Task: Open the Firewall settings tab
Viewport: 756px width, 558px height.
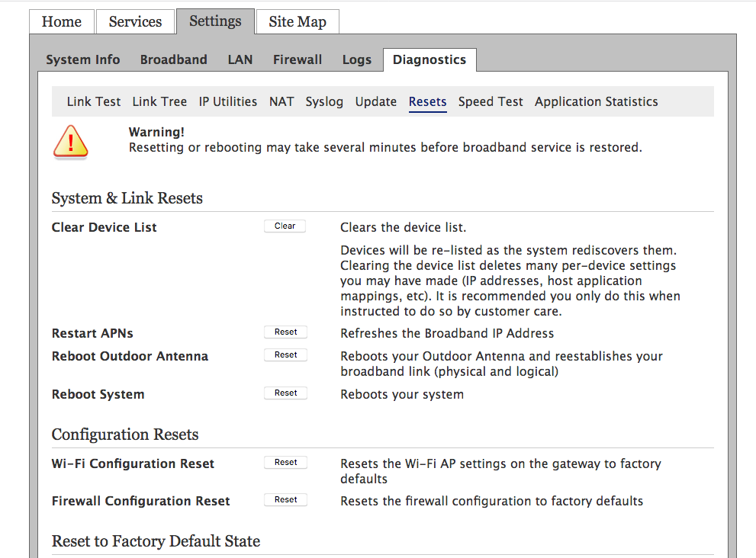Action: (298, 59)
